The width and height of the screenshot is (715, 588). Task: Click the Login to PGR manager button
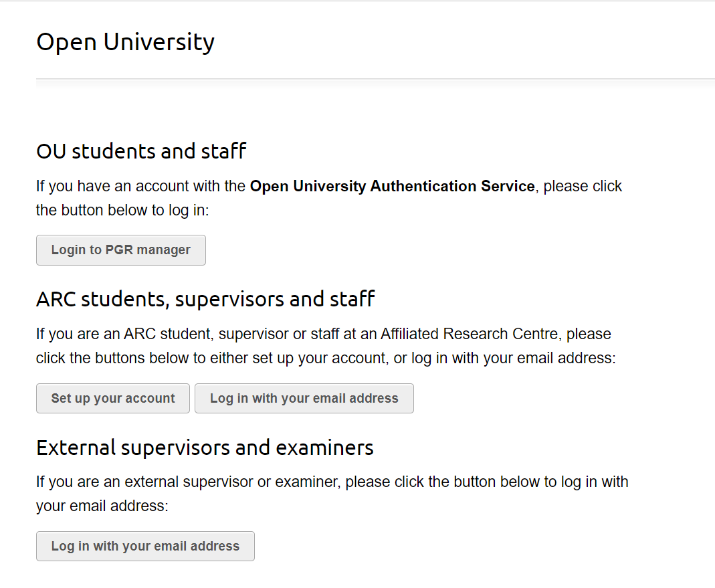tap(121, 250)
